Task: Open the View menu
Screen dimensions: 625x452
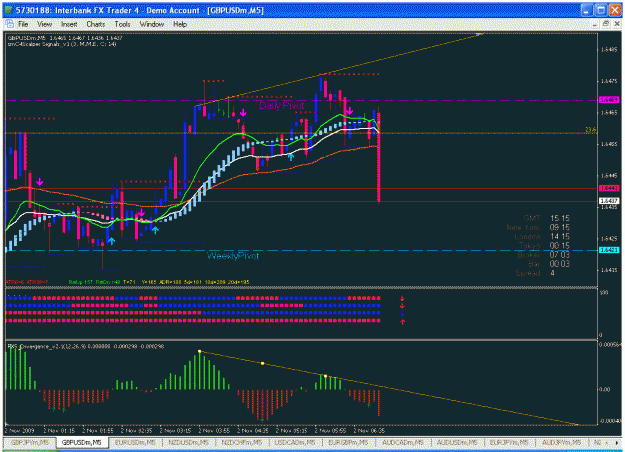Action: click(45, 24)
